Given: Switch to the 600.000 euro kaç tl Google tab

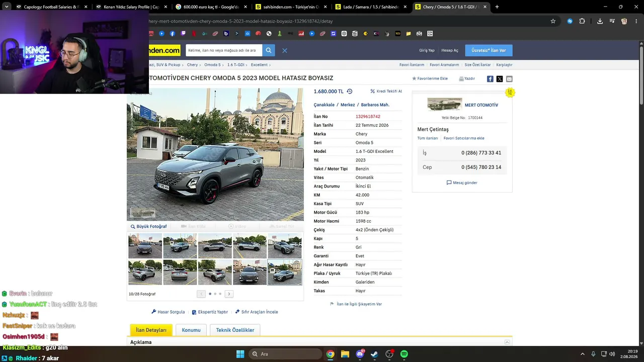Looking at the screenshot, I should point(211,7).
